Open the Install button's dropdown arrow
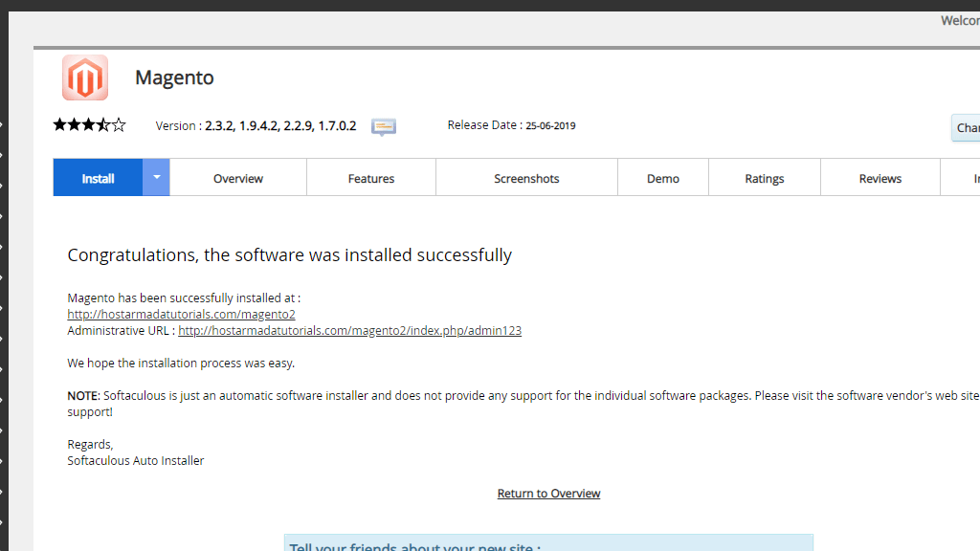This screenshot has width=980, height=551. (155, 177)
